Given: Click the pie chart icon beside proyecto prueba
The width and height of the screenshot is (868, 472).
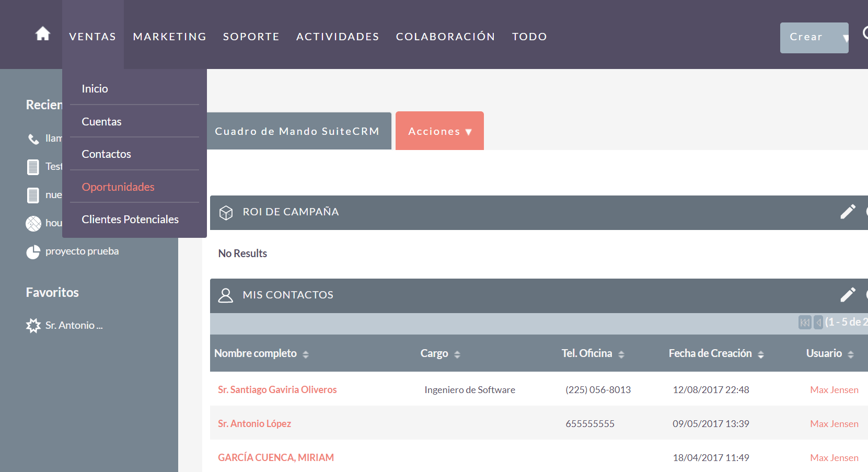Looking at the screenshot, I should (33, 251).
